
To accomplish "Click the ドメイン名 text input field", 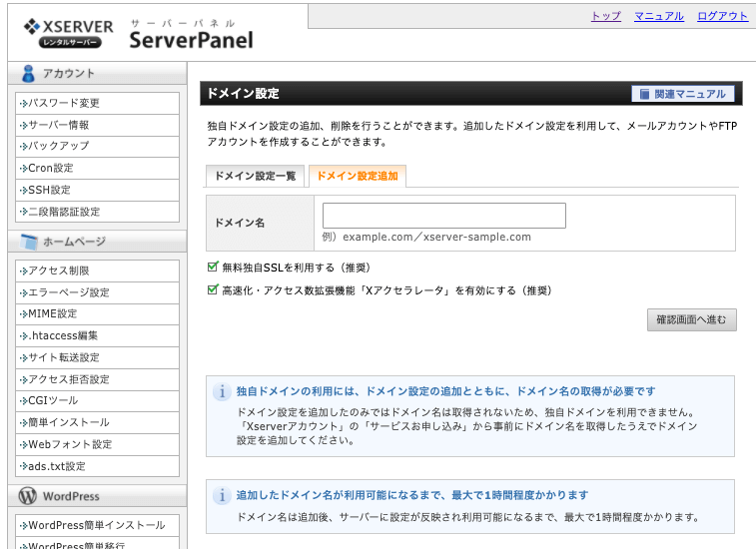I will pyautogui.click(x=443, y=216).
